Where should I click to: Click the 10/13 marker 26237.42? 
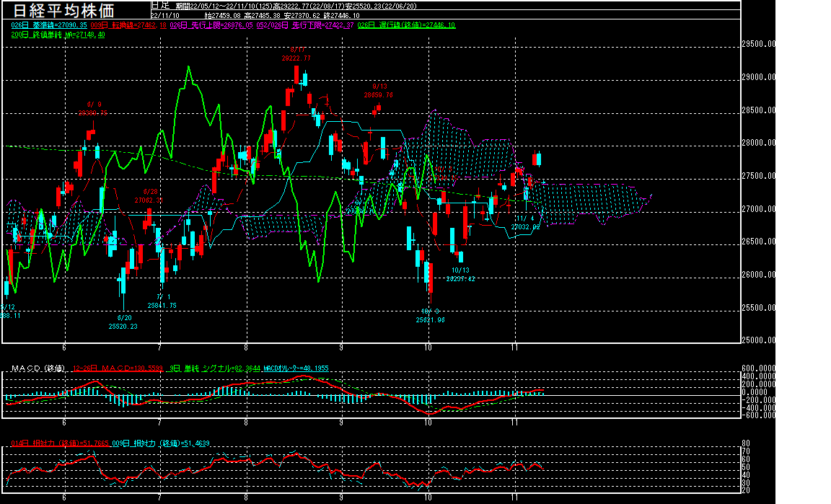(x=460, y=275)
